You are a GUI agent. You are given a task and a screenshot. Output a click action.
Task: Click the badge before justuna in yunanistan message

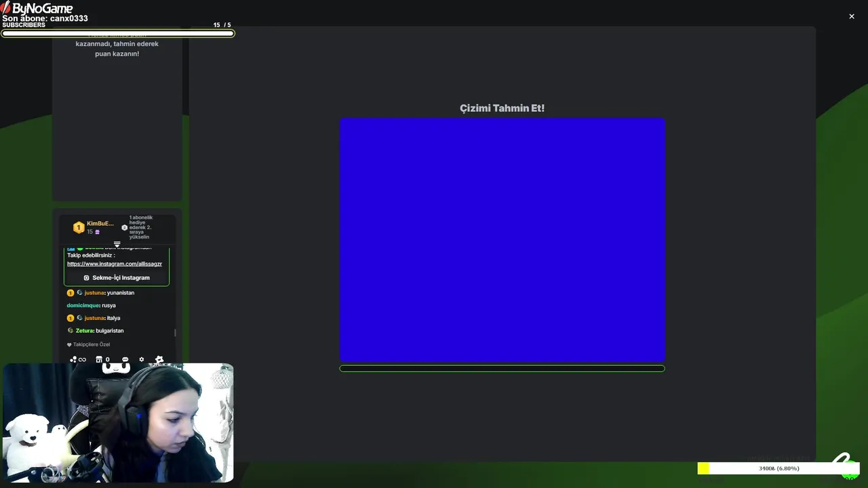tap(71, 293)
